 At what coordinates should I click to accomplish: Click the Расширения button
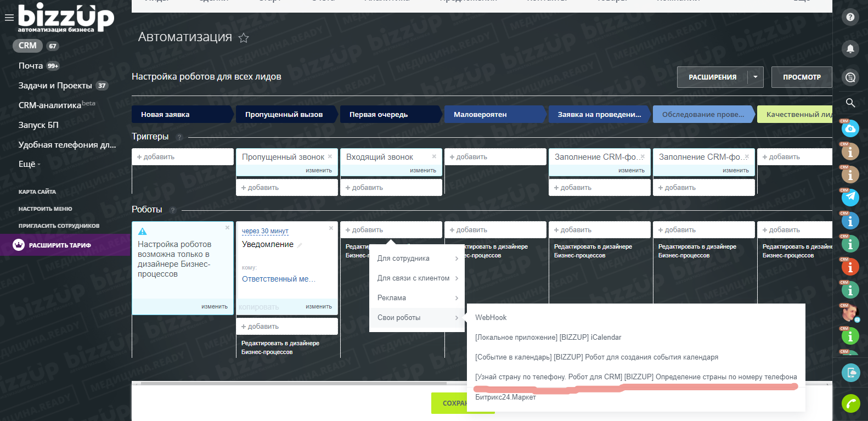(x=712, y=77)
